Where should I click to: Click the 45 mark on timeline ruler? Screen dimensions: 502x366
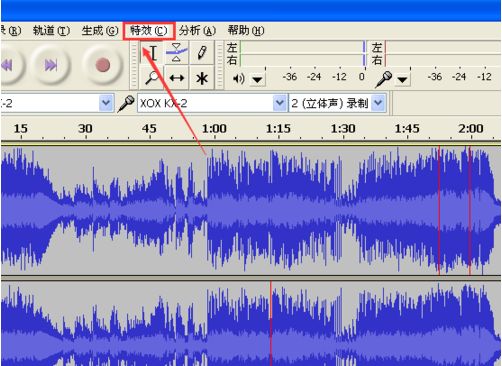(149, 129)
